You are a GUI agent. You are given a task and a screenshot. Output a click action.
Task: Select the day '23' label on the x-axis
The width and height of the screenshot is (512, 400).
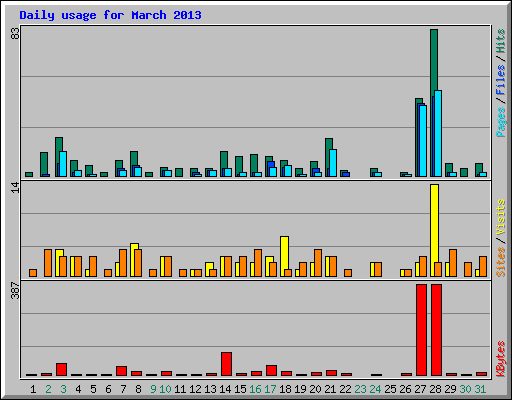tap(360, 389)
